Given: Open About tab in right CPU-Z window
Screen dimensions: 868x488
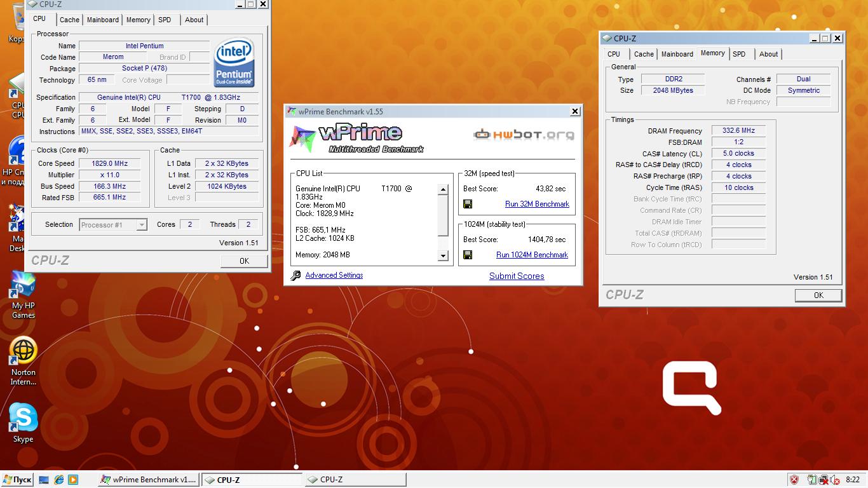Looking at the screenshot, I should (769, 54).
